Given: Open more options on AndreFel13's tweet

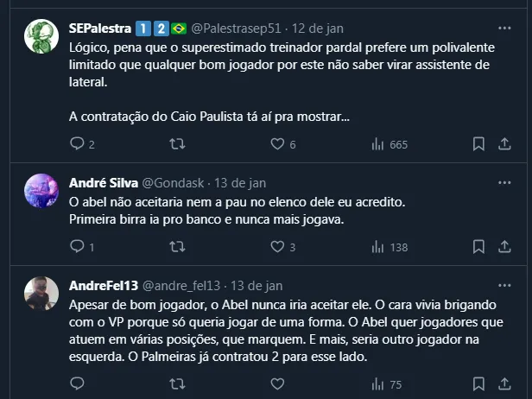Looking at the screenshot, I should point(504,285).
